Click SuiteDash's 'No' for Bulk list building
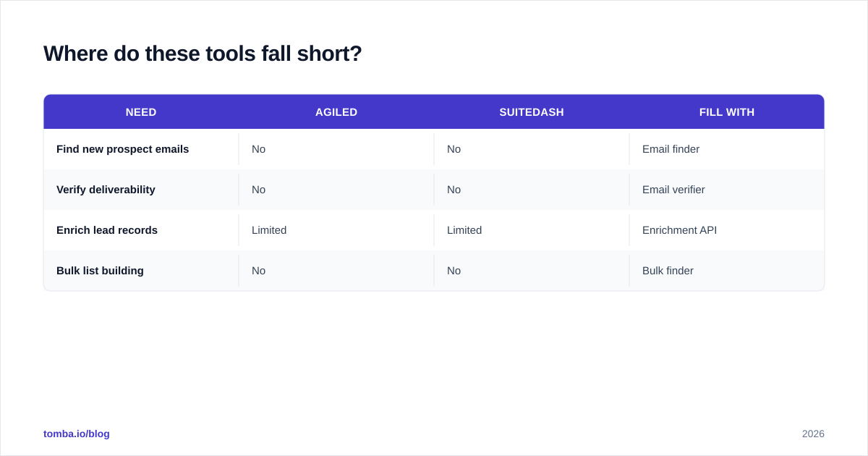The width and height of the screenshot is (868, 456). point(454,271)
